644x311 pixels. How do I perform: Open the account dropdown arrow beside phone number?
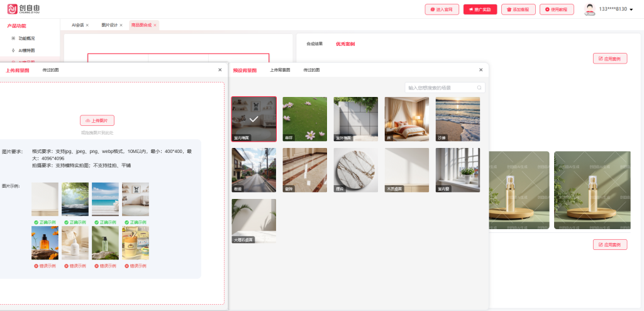631,9
